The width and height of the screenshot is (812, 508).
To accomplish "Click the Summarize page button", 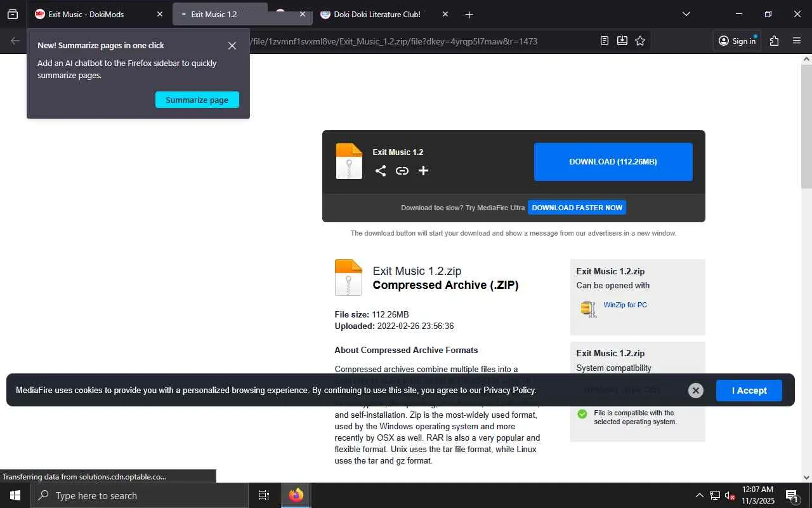I will tap(197, 100).
